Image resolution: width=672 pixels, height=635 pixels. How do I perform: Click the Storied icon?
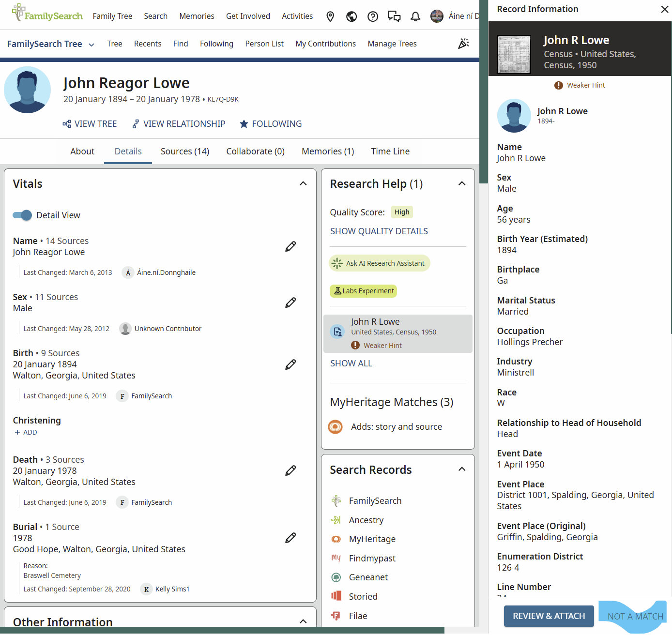tap(336, 596)
